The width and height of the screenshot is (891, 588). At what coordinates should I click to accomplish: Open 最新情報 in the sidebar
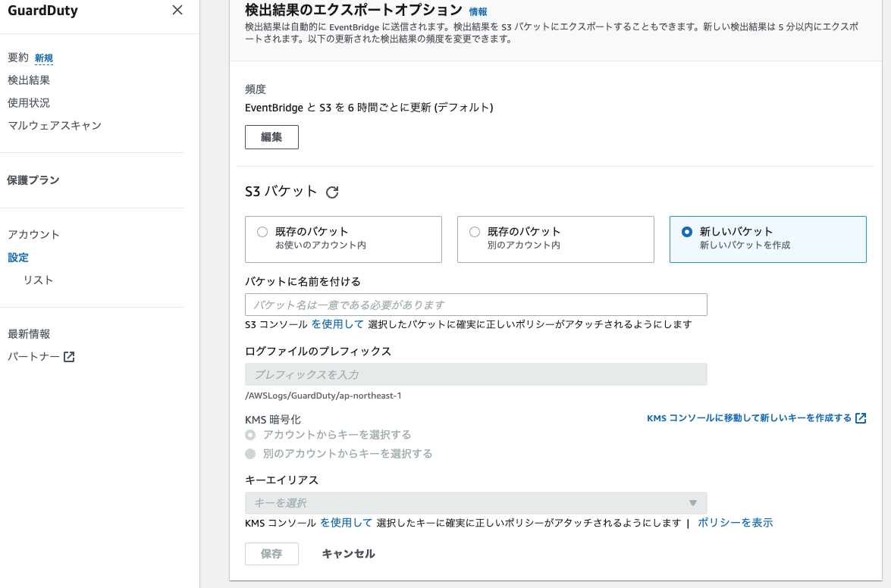(x=29, y=333)
